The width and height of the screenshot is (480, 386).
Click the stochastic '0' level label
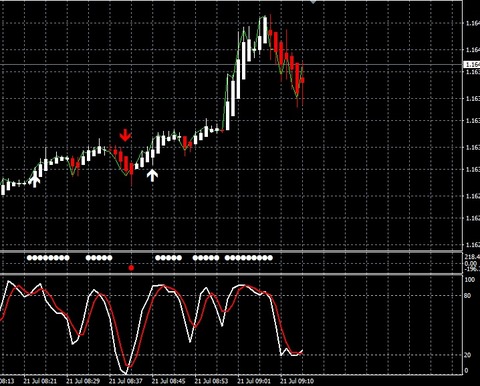point(466,371)
